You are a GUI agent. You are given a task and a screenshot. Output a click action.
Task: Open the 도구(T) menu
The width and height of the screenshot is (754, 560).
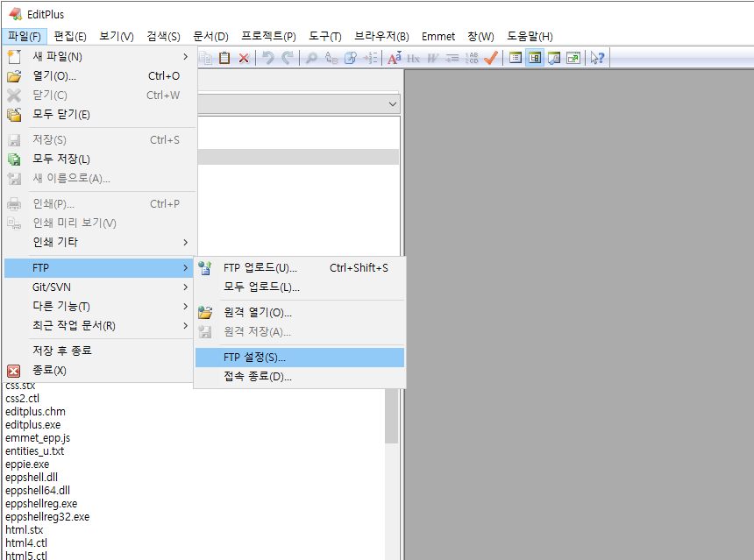[x=325, y=37]
